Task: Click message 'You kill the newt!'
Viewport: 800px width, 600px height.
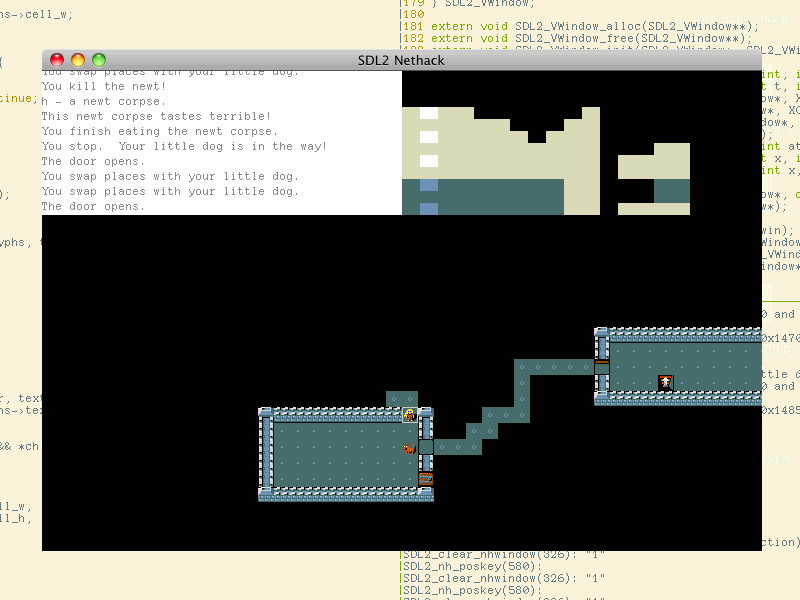Action: [x=104, y=86]
